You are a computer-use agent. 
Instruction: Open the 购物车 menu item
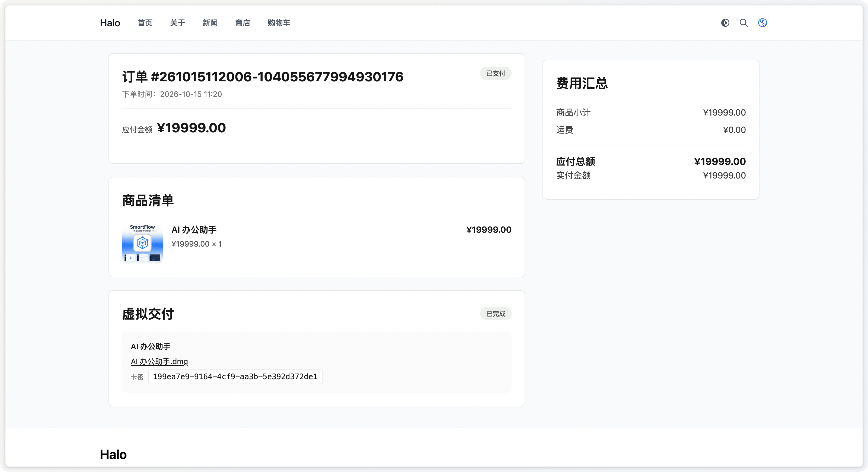[x=279, y=23]
